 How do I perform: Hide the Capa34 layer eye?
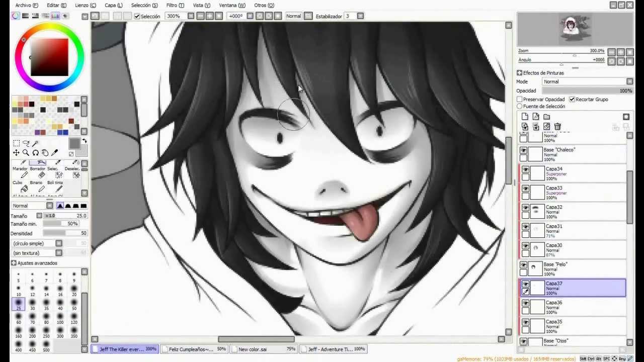pos(525,170)
